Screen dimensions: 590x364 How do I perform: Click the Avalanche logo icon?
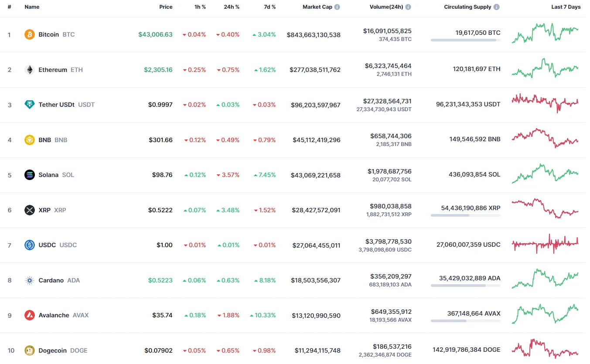[x=30, y=315]
